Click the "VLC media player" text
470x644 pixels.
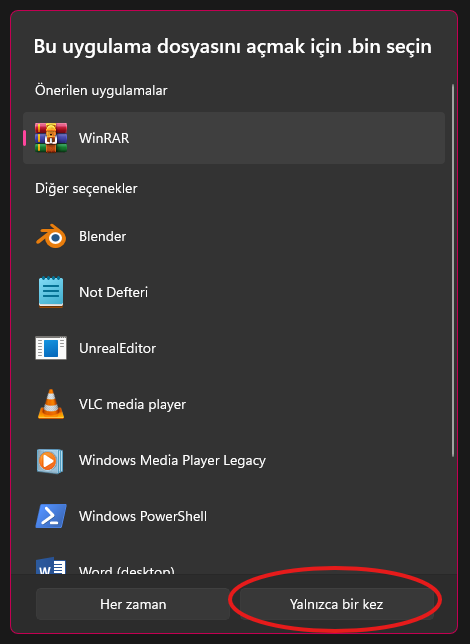pyautogui.click(x=132, y=405)
